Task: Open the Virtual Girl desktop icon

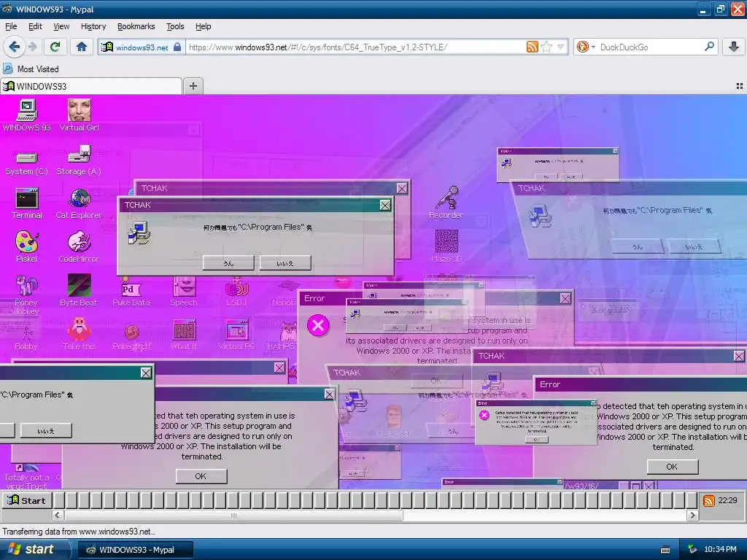Action: (x=79, y=115)
